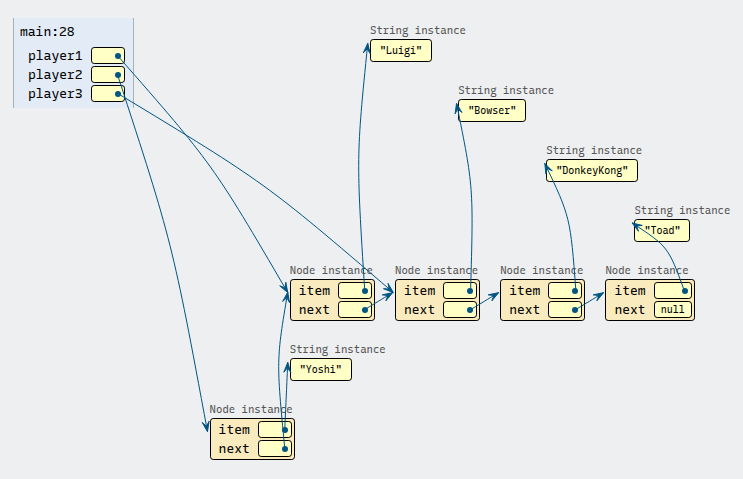The width and height of the screenshot is (743, 479).
Task: Click the null value in the last node
Action: [x=672, y=310]
